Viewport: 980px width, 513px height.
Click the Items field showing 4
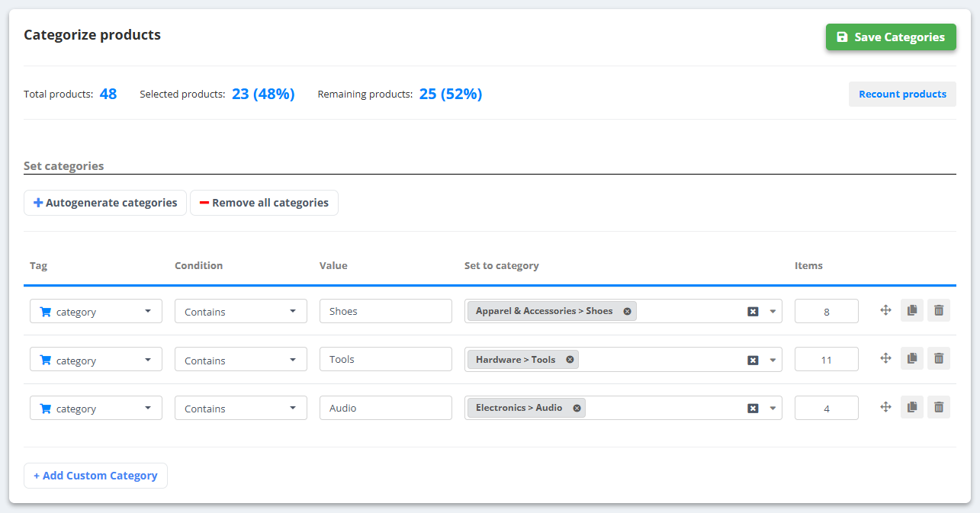click(827, 408)
